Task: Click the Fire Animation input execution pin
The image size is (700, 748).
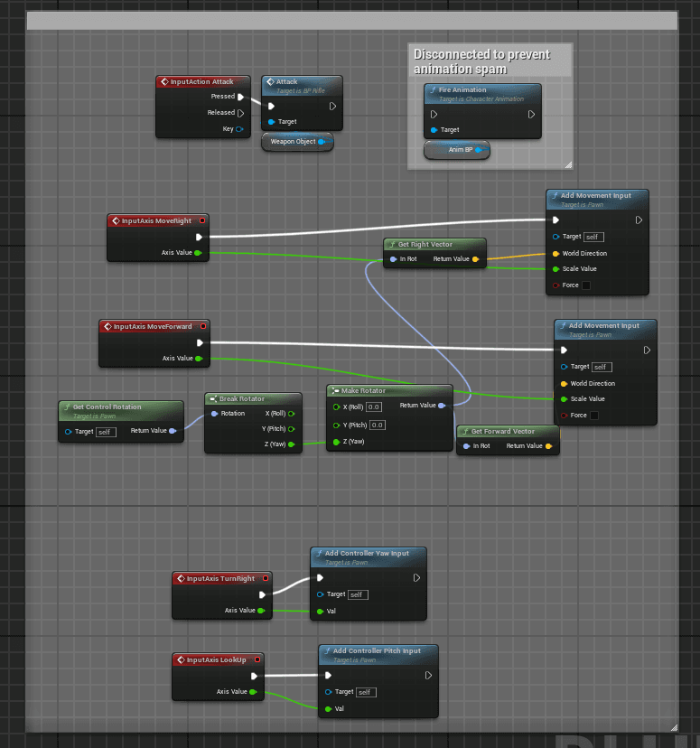Action: [x=434, y=115]
